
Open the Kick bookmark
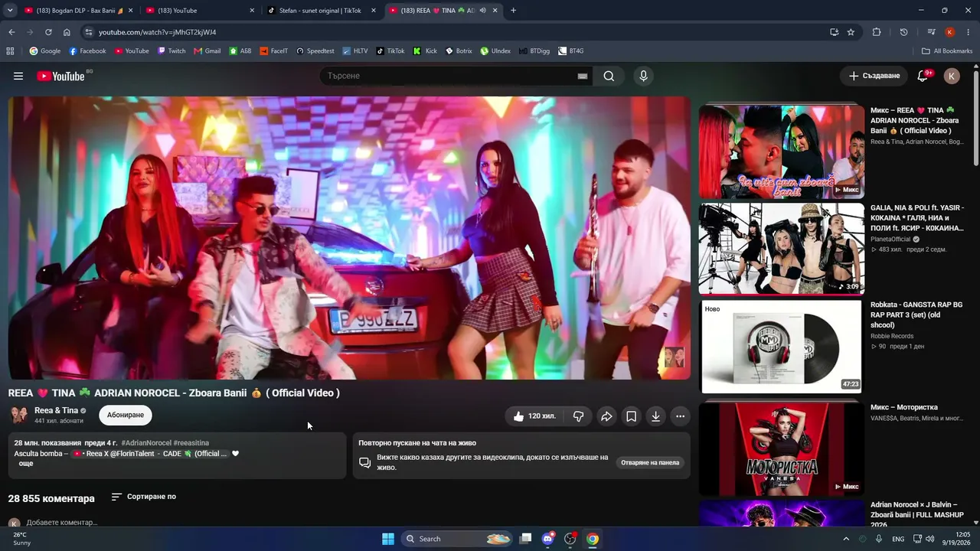coord(426,51)
